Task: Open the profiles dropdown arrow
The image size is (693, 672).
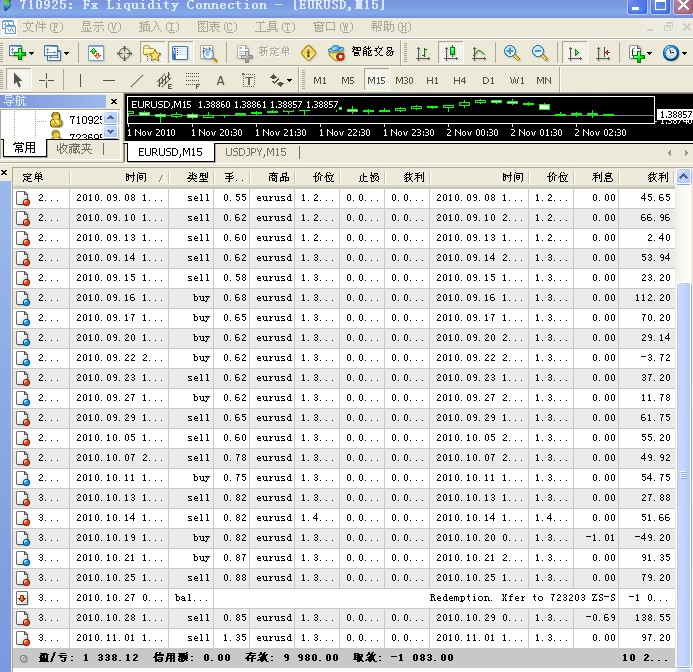Action: [66, 53]
